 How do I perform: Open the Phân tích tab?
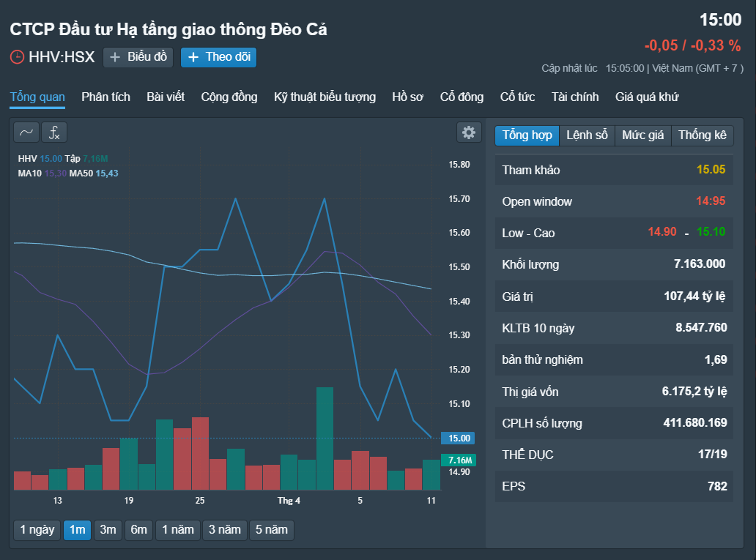pos(105,97)
